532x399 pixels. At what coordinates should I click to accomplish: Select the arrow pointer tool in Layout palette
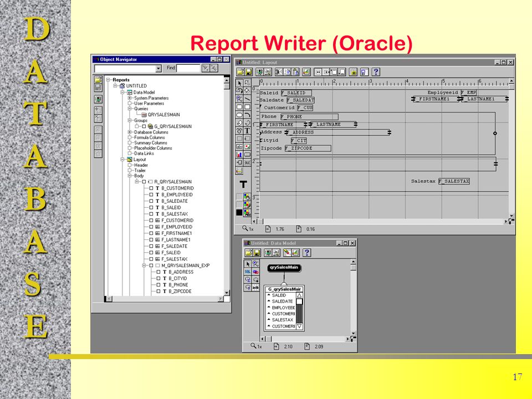tap(239, 83)
